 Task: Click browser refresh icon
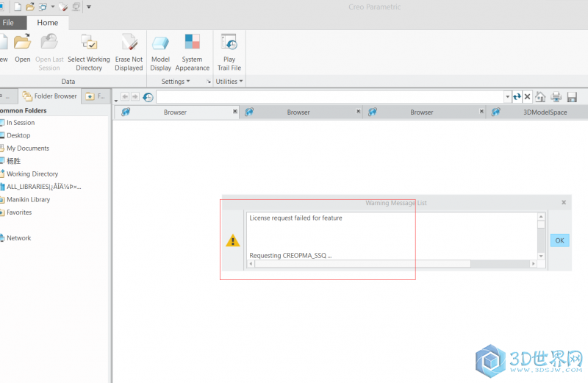(517, 97)
